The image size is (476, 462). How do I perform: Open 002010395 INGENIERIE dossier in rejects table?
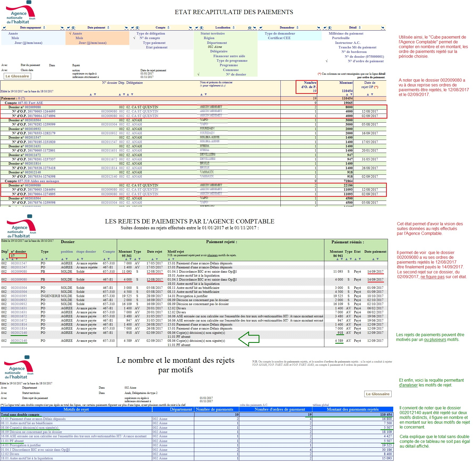19,296
